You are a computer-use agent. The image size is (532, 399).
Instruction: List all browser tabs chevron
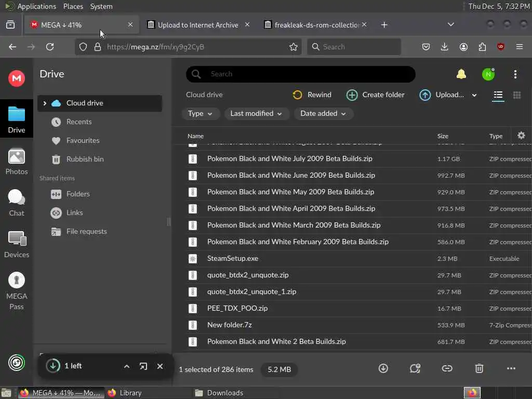450,24
